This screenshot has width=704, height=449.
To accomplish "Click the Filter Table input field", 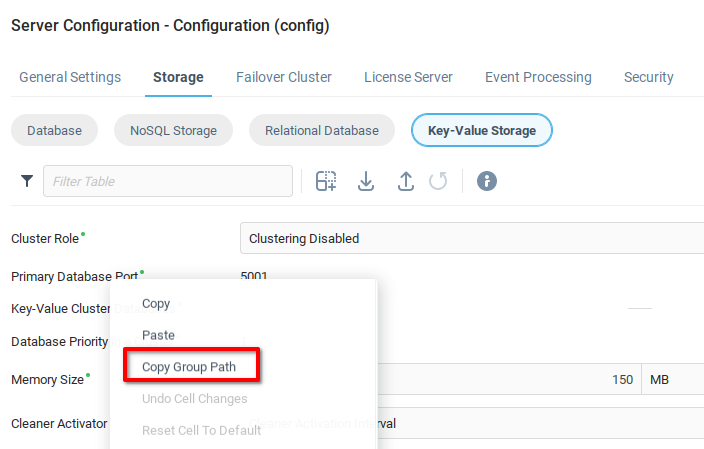I will [168, 181].
